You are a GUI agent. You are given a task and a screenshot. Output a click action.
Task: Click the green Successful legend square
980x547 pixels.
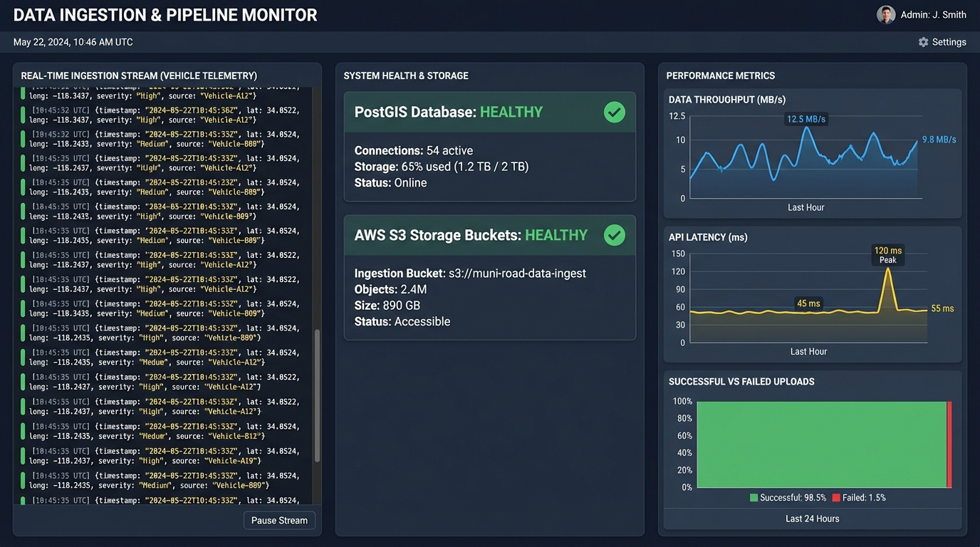(754, 498)
